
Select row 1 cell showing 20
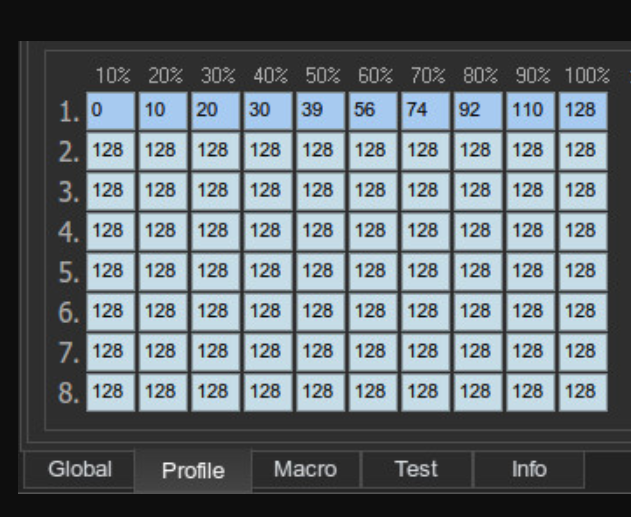pyautogui.click(x=216, y=111)
